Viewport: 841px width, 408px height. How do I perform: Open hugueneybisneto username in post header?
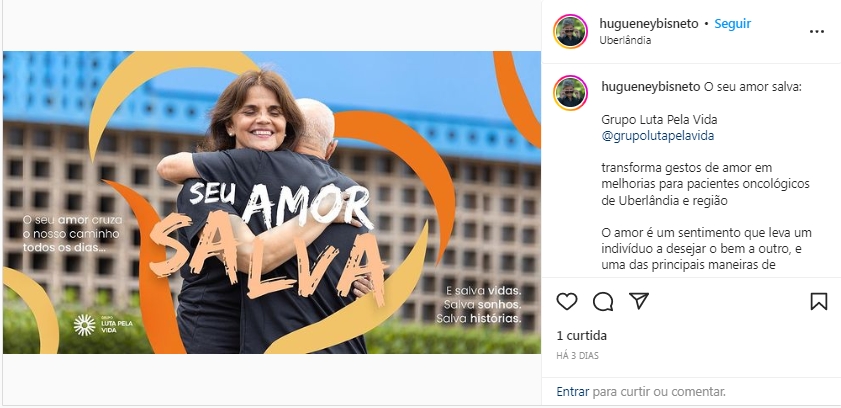pyautogui.click(x=648, y=24)
